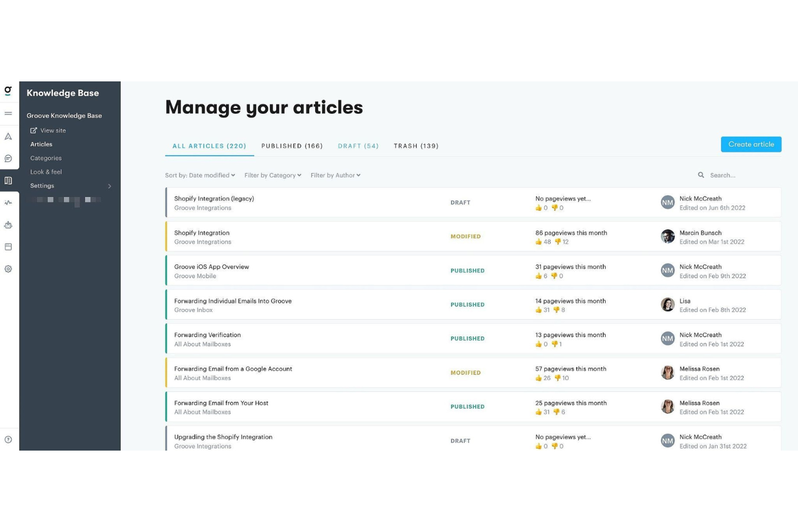
Task: Click the Create article button
Action: click(751, 144)
